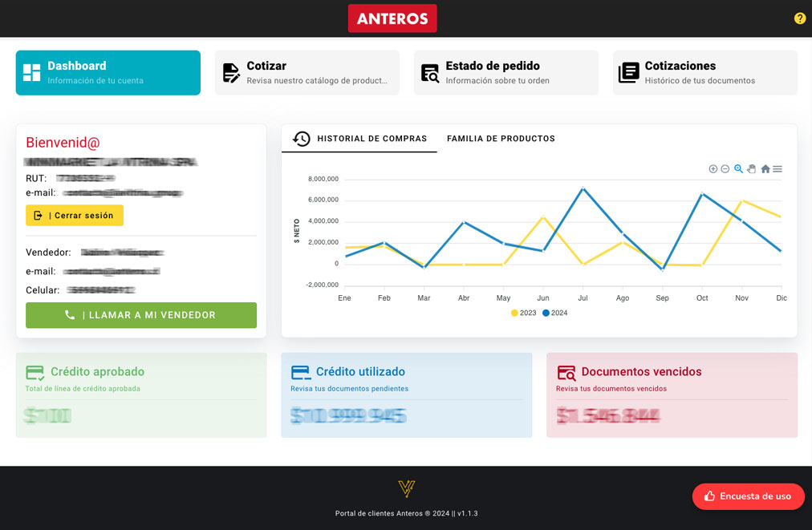Open the Dashboard navigation card
Screen dimensions: 812x530
[x=108, y=72]
